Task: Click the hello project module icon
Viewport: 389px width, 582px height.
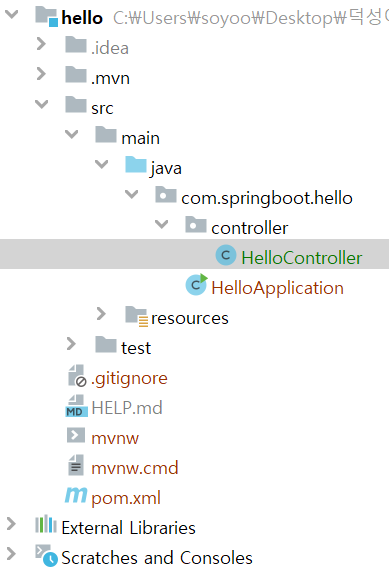Action: 46,17
